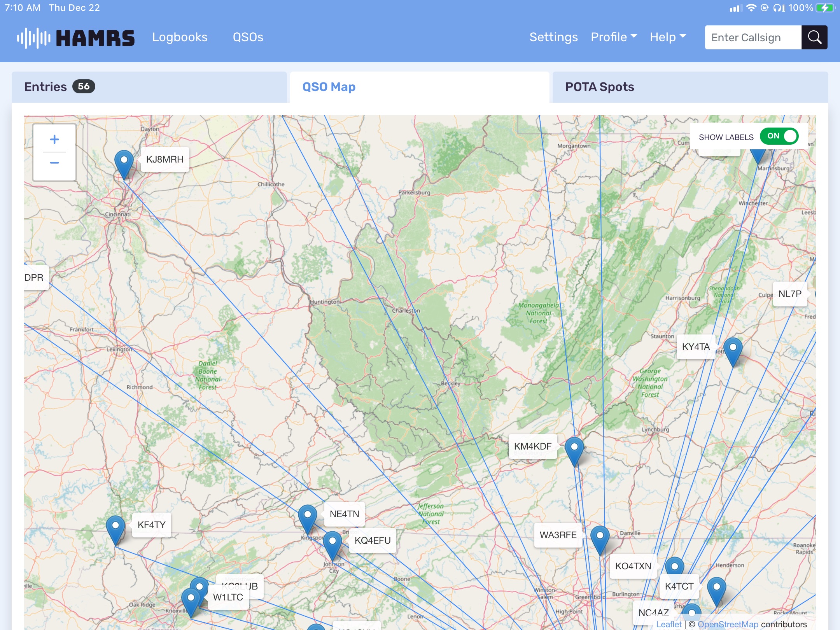The image size is (840, 630).
Task: Expand the Help dropdown
Action: click(668, 37)
